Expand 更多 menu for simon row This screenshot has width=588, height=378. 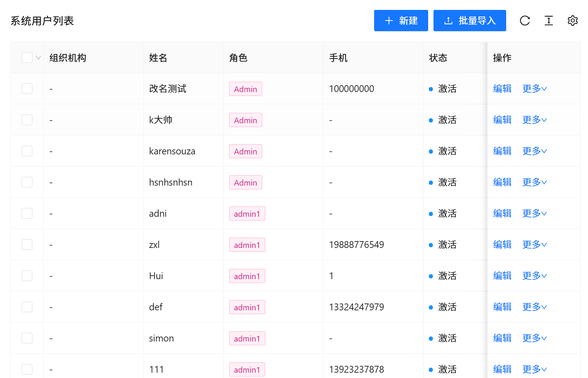tap(535, 338)
